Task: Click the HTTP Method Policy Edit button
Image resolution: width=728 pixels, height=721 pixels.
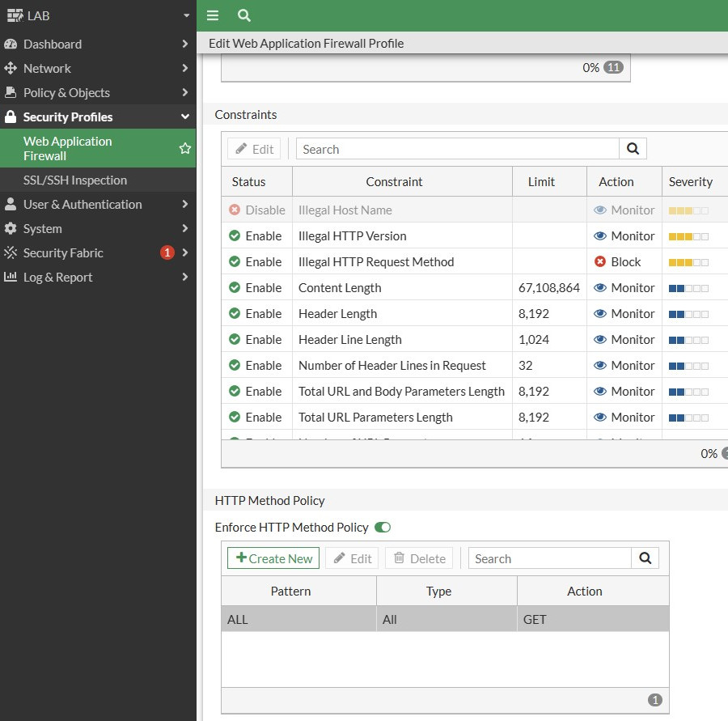Action: pyautogui.click(x=352, y=558)
